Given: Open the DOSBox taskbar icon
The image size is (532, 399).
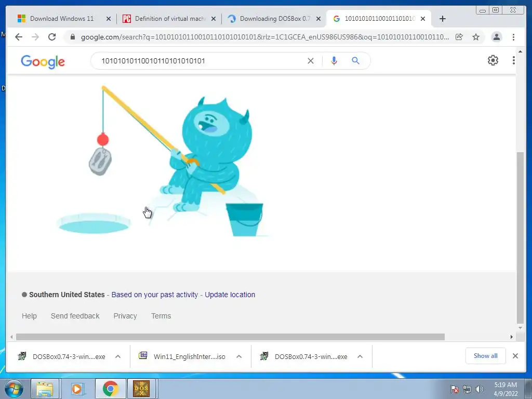Looking at the screenshot, I should 141,389.
